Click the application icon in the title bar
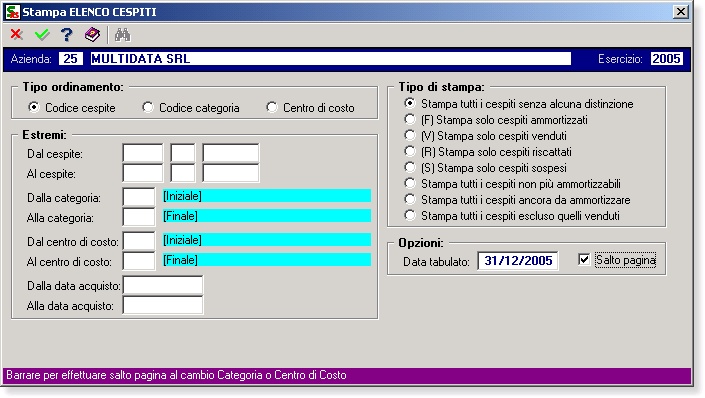The width and height of the screenshot is (705, 398). pyautogui.click(x=13, y=12)
